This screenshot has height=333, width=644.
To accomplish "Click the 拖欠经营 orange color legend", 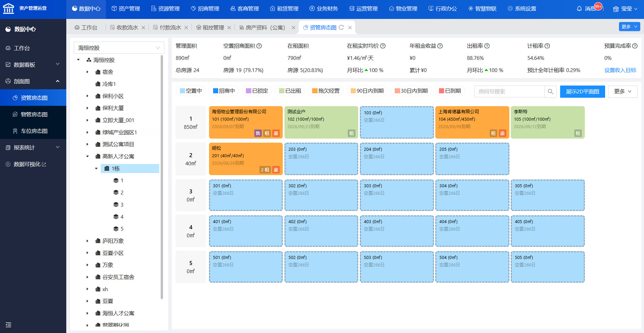I will coord(315,91).
